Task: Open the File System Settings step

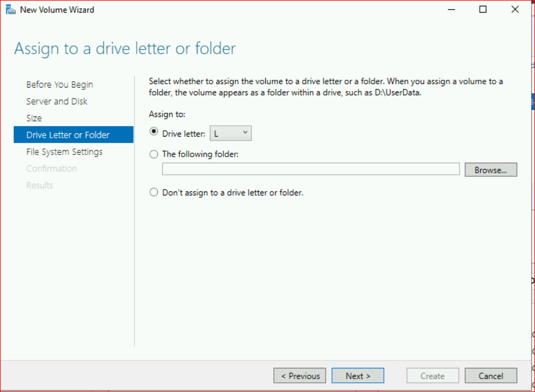Action: point(64,152)
